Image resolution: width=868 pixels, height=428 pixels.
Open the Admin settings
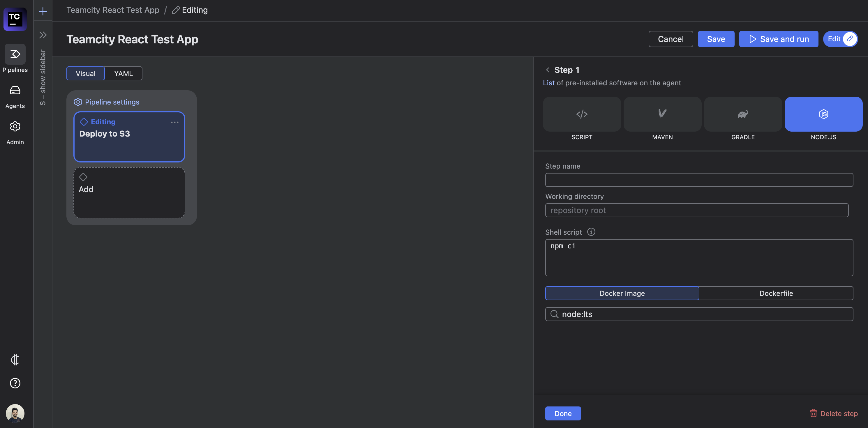(15, 133)
